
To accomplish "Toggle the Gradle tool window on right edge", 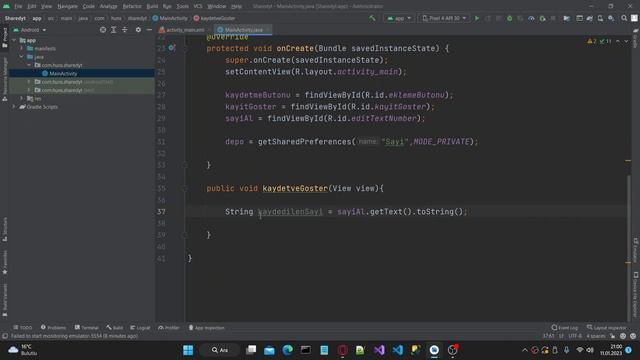I will pos(636,38).
